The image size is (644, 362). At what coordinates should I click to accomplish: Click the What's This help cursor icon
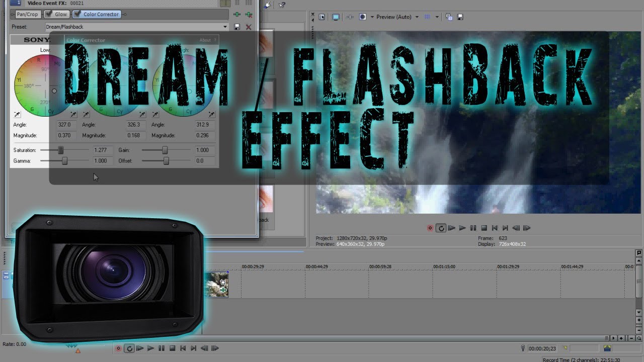coord(282,5)
